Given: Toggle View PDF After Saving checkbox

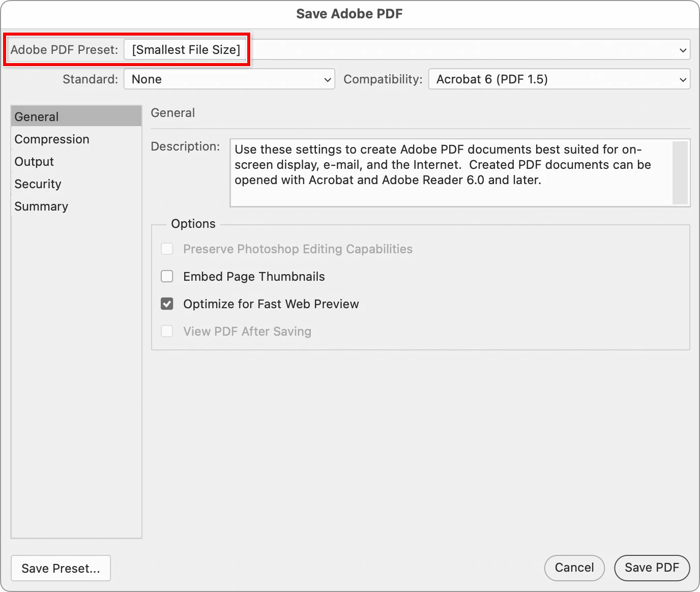Looking at the screenshot, I should point(167,331).
